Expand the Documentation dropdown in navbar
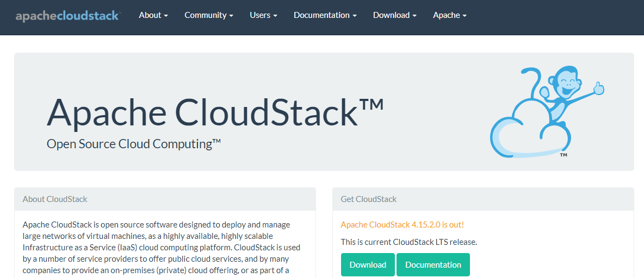The image size is (644, 278). pyautogui.click(x=325, y=15)
